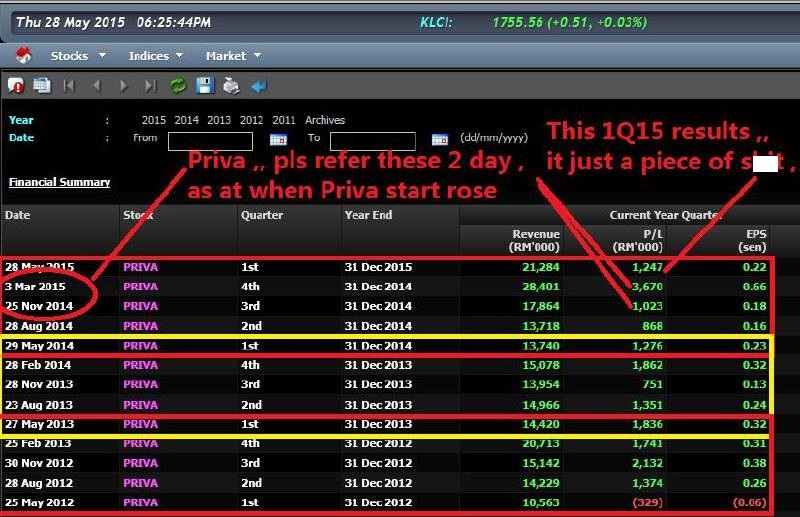
Task: Focus the To date input field
Action: [372, 141]
